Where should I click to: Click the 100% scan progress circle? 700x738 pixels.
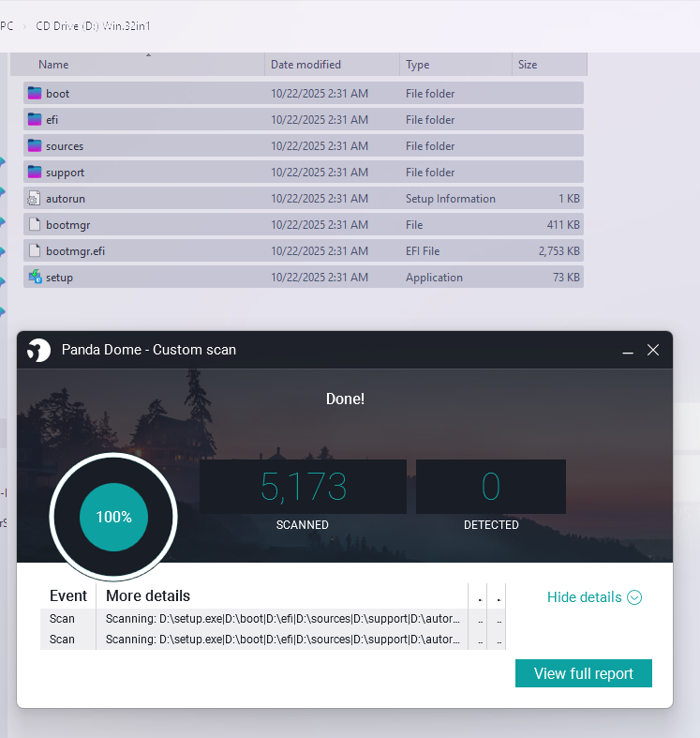[113, 517]
